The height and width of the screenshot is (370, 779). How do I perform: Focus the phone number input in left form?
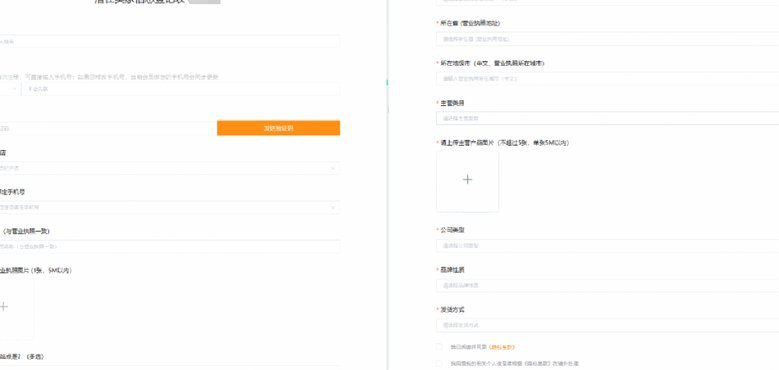pos(181,89)
